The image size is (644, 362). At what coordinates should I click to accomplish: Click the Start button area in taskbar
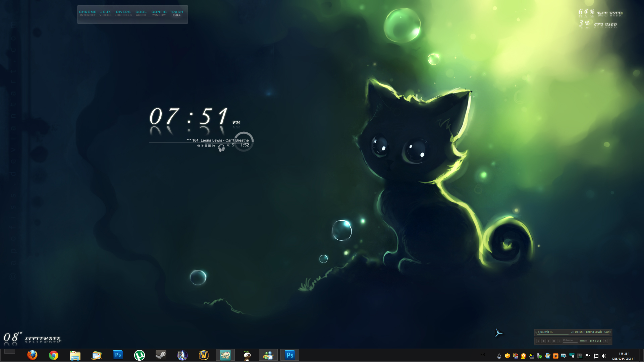tap(9, 351)
